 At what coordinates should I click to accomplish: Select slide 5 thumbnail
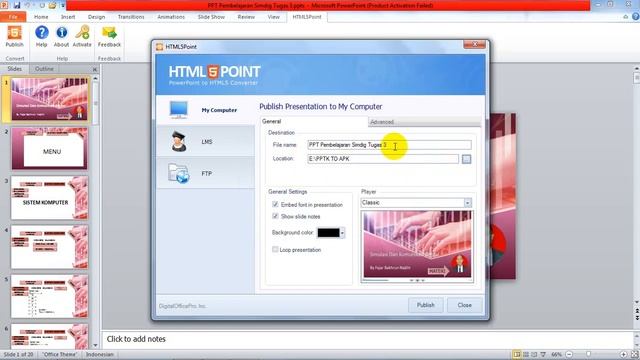pyautogui.click(x=49, y=297)
